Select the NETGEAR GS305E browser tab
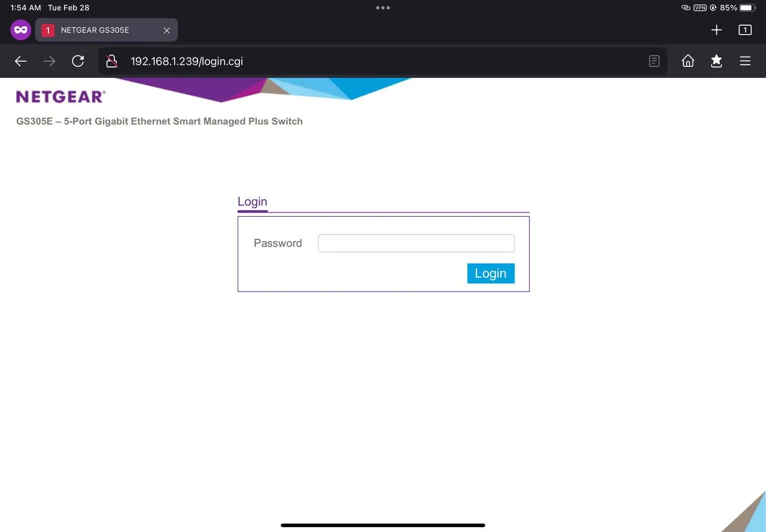This screenshot has width=766, height=532. (x=107, y=30)
